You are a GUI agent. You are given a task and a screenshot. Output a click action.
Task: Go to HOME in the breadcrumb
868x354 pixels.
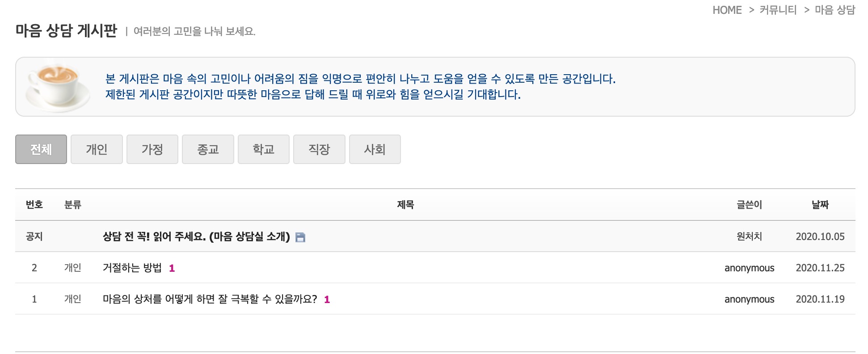tap(727, 10)
